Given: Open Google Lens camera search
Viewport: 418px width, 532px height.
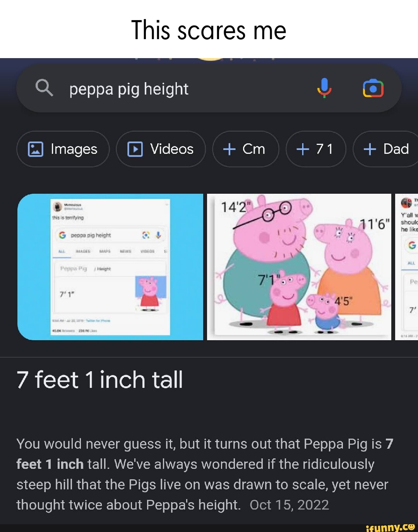Looking at the screenshot, I should click(x=373, y=88).
